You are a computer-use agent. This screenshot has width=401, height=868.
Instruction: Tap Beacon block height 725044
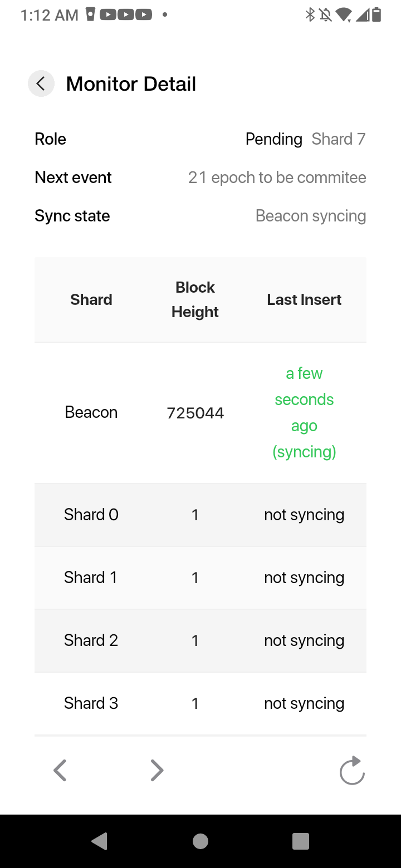(195, 413)
